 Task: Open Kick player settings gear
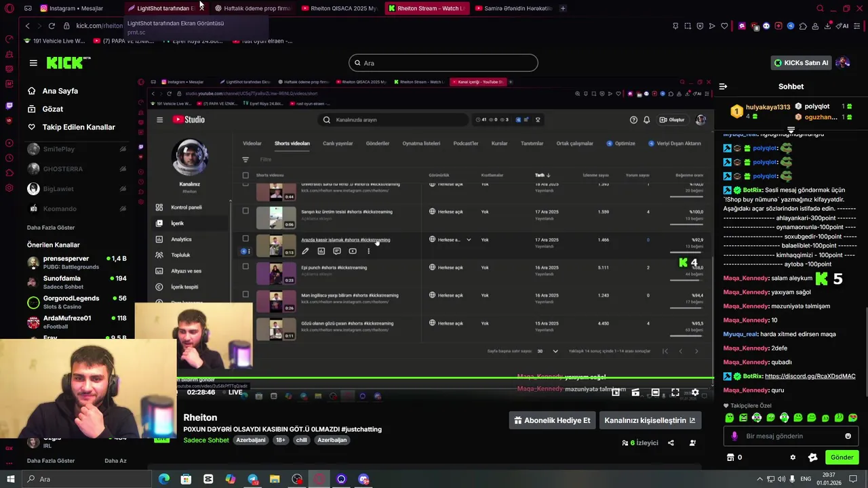[695, 392]
